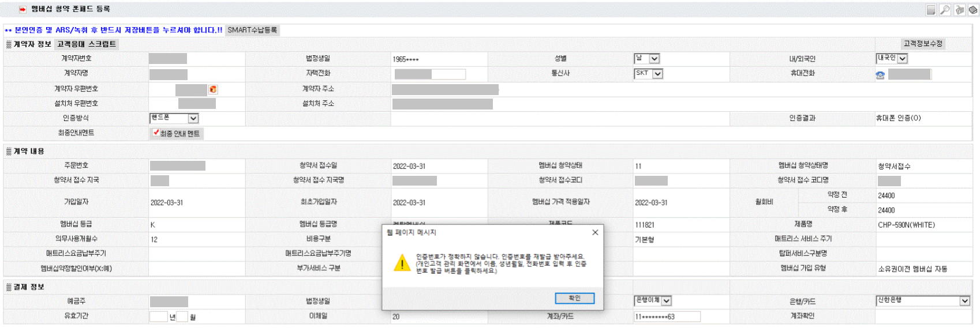Click the 제품코드 value 111821

tap(645, 225)
